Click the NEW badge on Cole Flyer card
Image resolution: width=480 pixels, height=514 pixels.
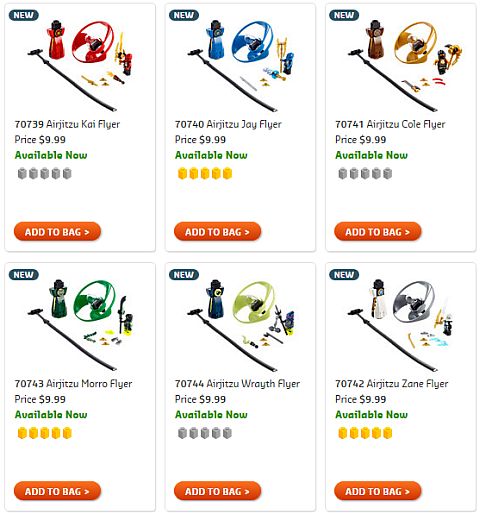point(344,15)
